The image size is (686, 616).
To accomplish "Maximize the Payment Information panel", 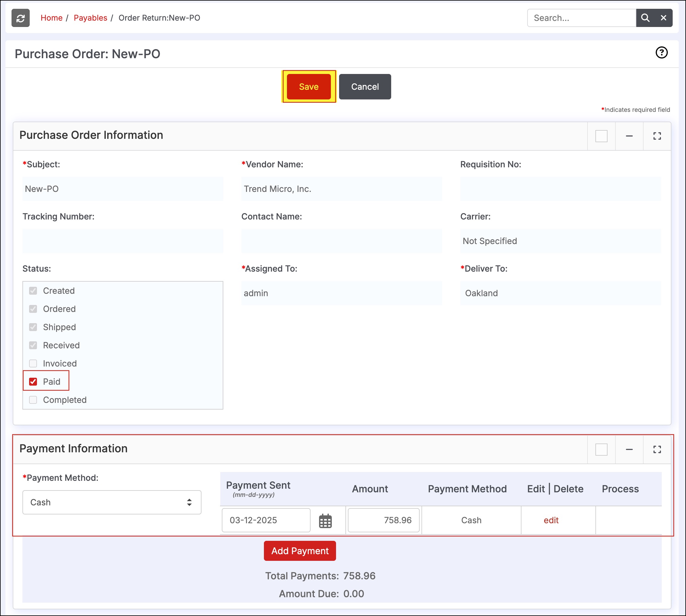I will pos(657,450).
